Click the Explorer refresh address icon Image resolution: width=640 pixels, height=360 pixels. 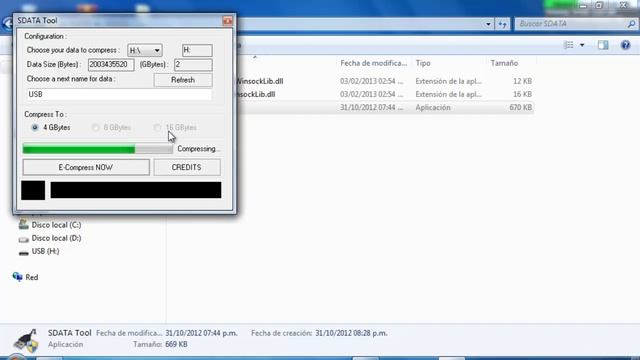coord(502,24)
